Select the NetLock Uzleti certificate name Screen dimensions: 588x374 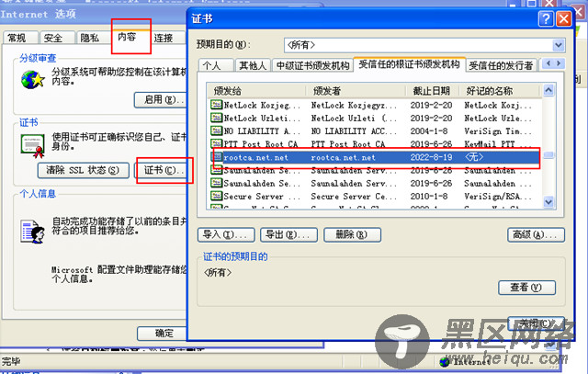261,119
